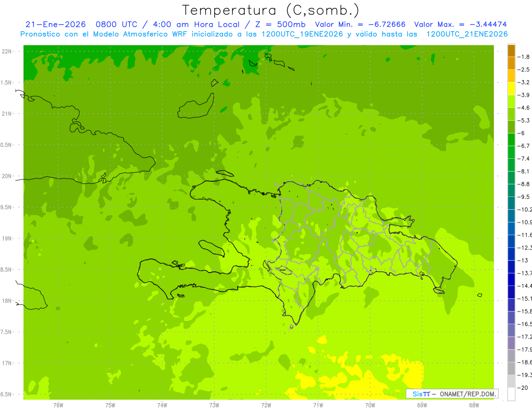Click the 71W longitude label
The width and height of the screenshot is (532, 411).
click(x=318, y=405)
